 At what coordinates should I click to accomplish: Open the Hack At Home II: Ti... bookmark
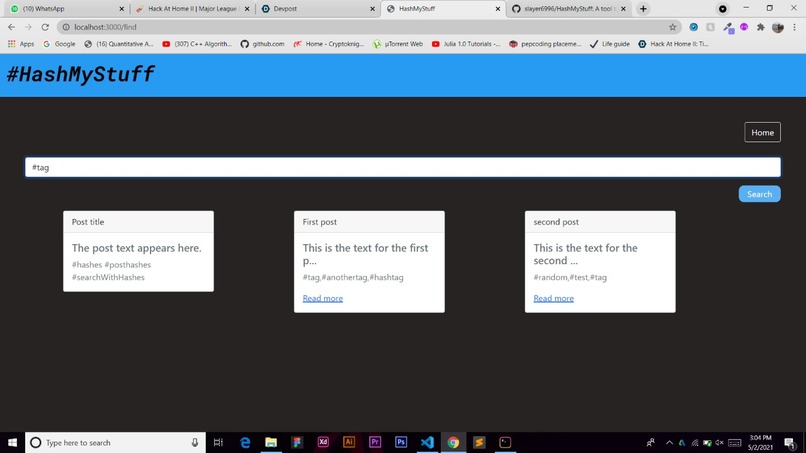(673, 44)
